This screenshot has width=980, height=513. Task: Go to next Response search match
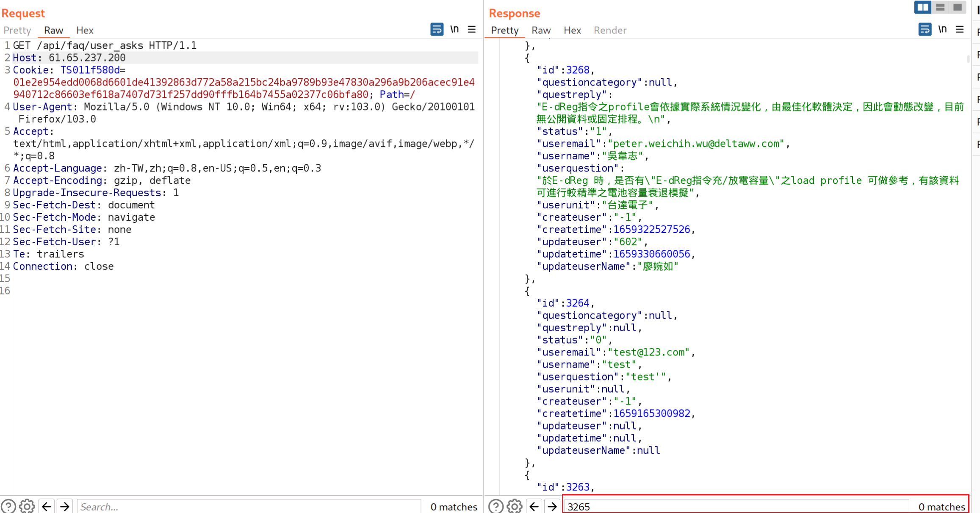tap(552, 506)
